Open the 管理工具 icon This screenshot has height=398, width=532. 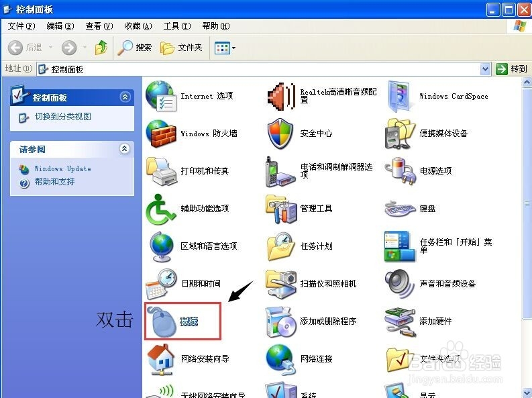click(281, 209)
